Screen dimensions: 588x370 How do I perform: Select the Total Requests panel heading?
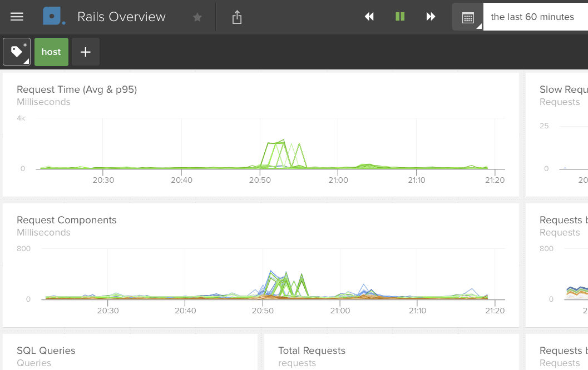click(x=312, y=351)
